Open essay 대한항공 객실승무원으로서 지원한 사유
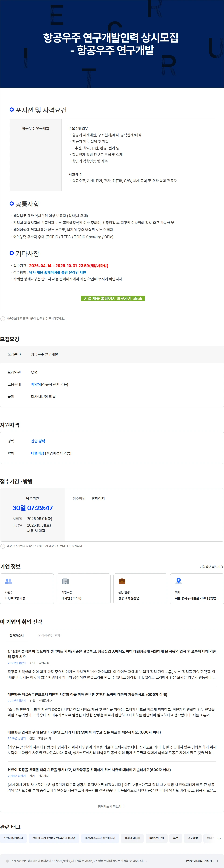 pos(87,694)
